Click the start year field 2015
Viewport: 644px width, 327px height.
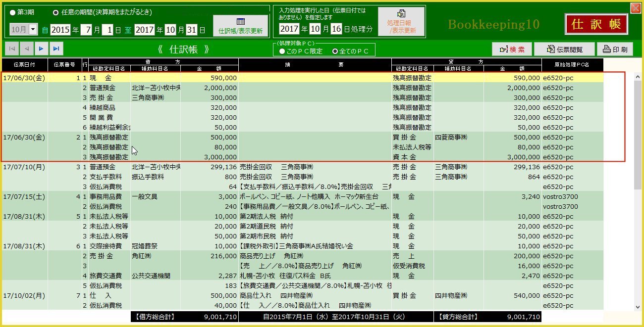(60, 30)
